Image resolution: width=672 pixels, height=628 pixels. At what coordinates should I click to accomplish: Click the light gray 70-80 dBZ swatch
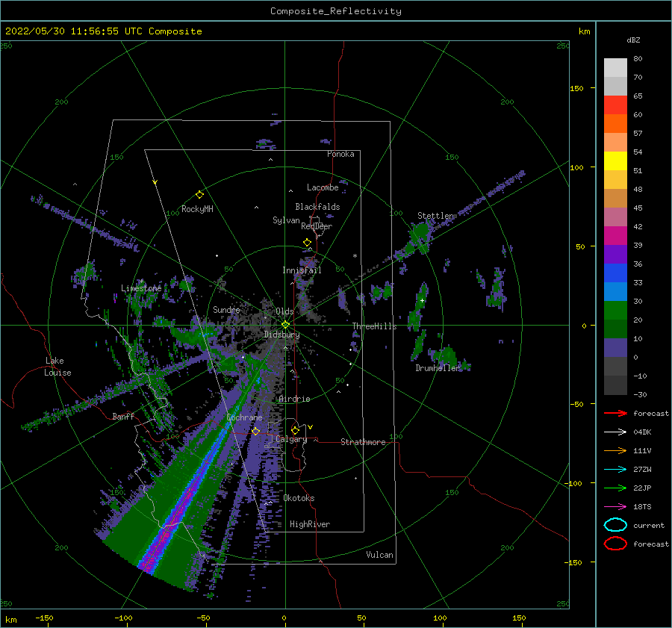(615, 68)
